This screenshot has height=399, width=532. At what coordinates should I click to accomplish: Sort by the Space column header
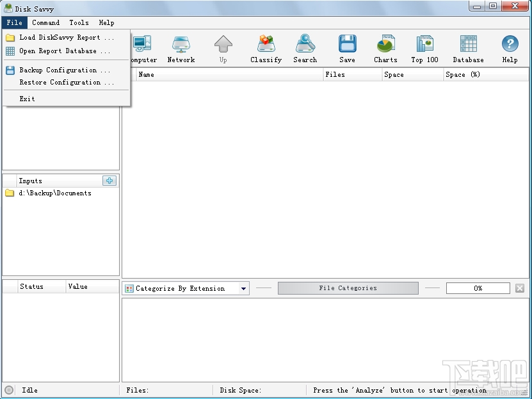pyautogui.click(x=412, y=75)
